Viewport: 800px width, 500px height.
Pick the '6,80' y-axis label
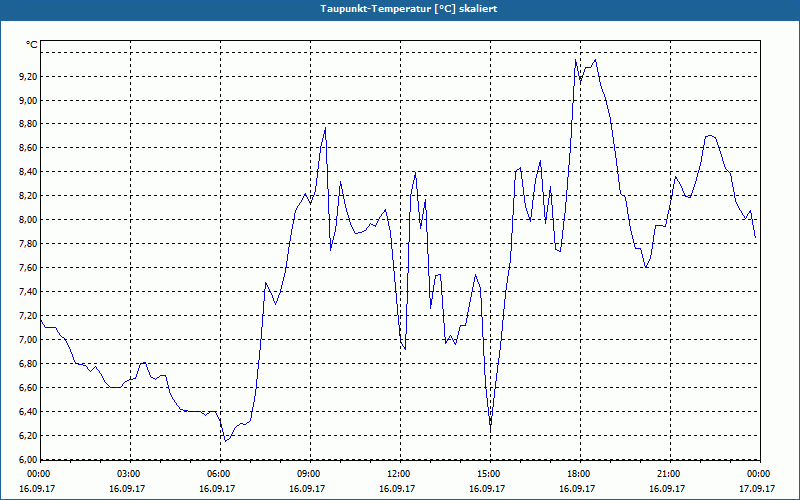[28, 364]
